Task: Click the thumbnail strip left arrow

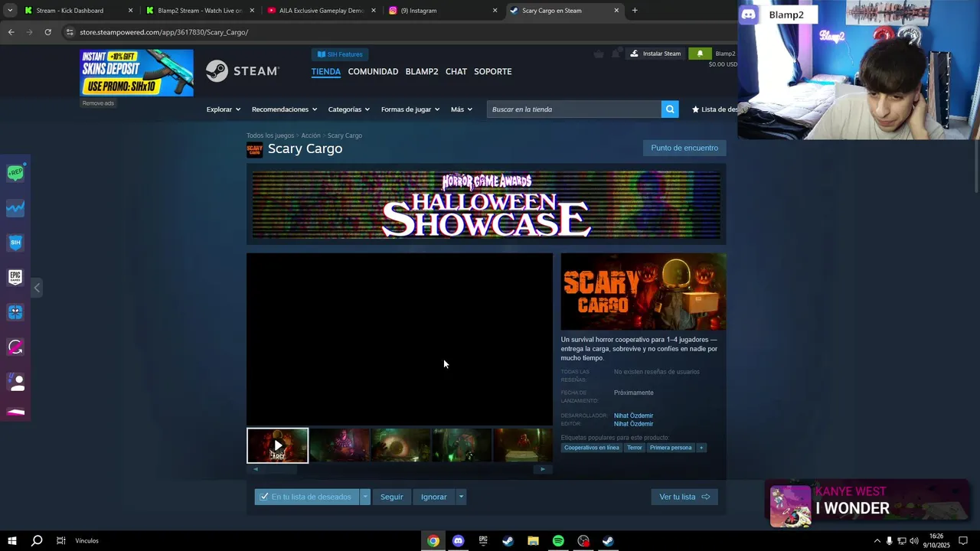Action: (256, 469)
